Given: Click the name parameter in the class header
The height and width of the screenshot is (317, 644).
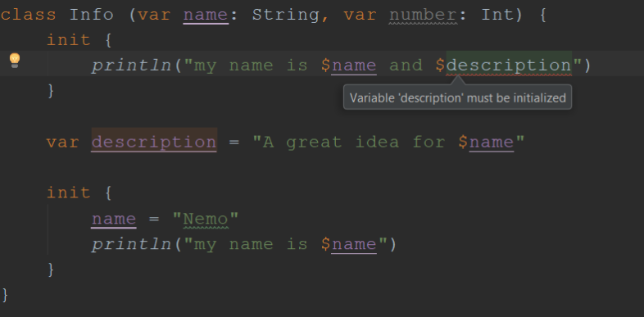Looking at the screenshot, I should click(206, 15).
